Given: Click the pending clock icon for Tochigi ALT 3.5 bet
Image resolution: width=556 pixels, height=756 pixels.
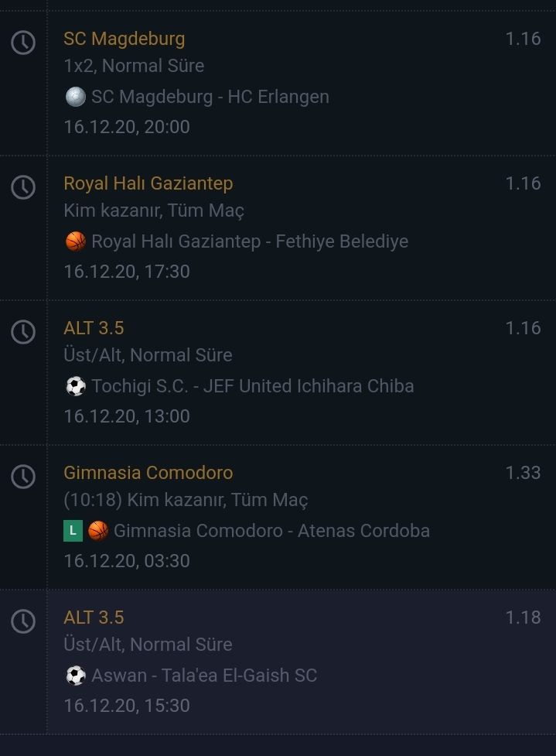Looking at the screenshot, I should 23,332.
